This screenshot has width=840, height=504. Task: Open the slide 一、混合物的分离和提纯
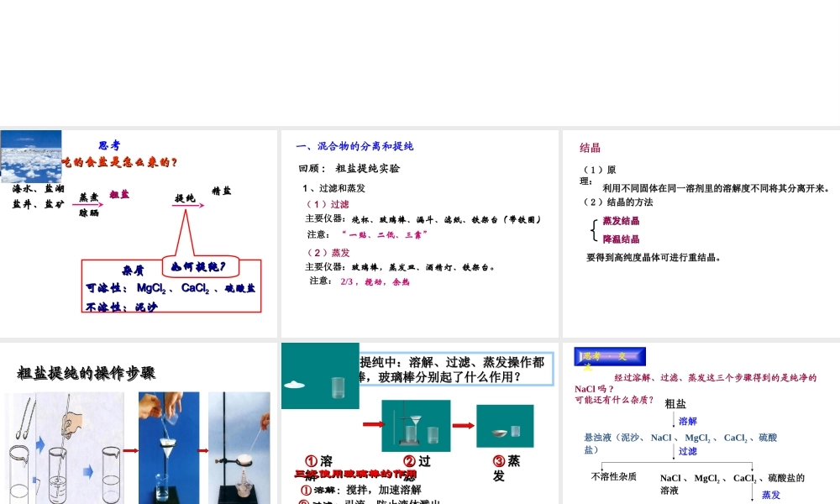coord(419,234)
